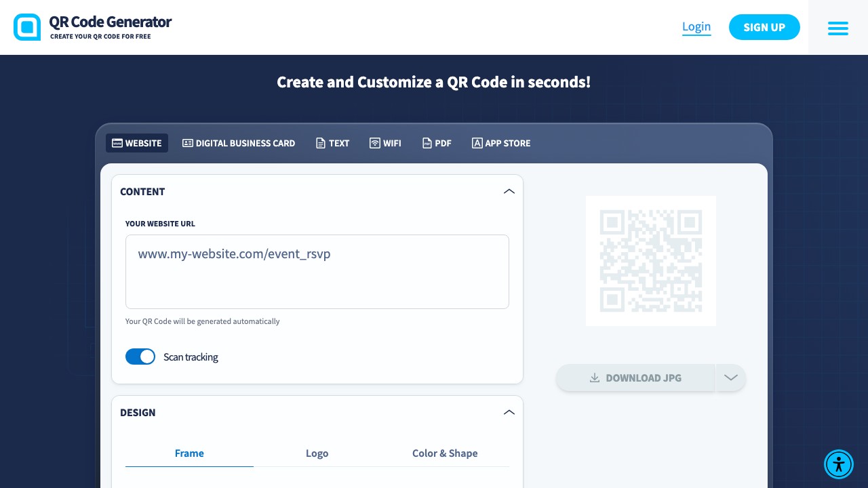Viewport: 868px width, 488px height.
Task: Open the accessibility widget
Action: [839, 464]
